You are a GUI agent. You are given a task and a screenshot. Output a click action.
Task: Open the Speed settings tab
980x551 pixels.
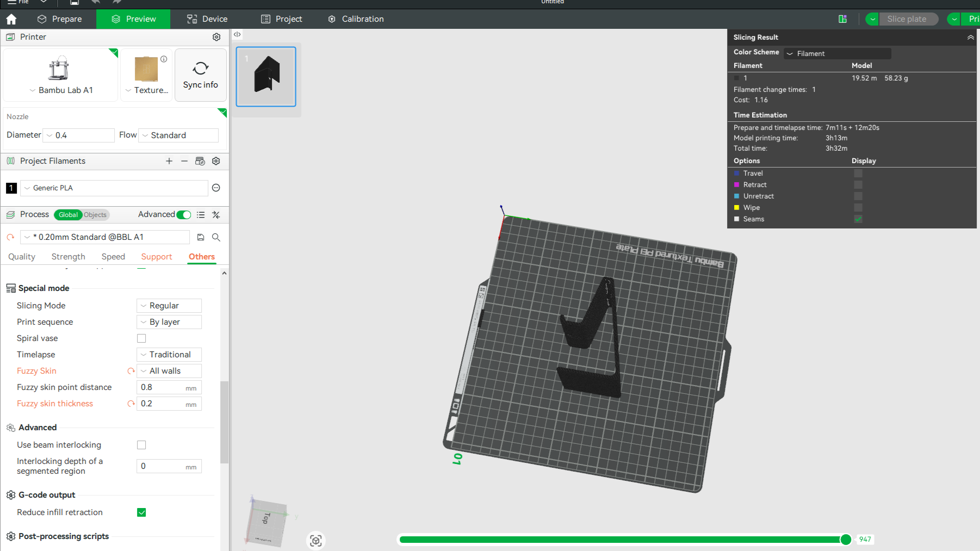(x=113, y=257)
